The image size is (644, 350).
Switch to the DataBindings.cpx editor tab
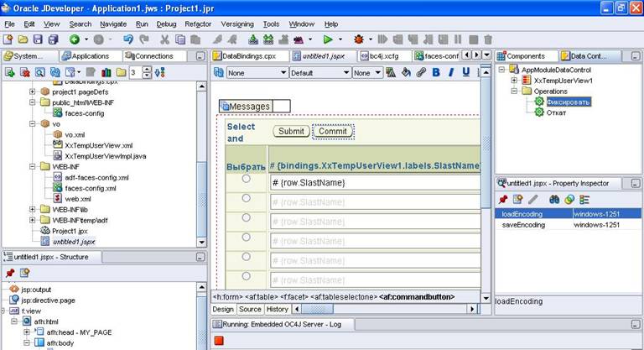249,56
